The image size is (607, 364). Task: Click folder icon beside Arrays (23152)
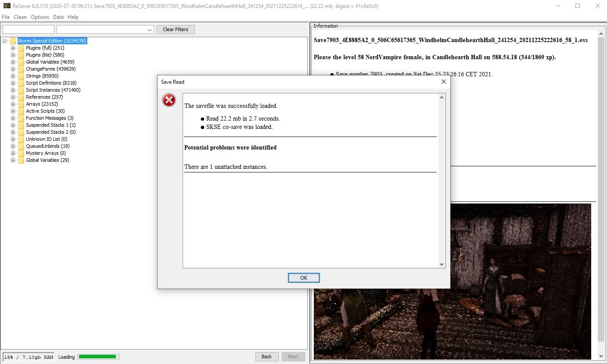pyautogui.click(x=21, y=104)
